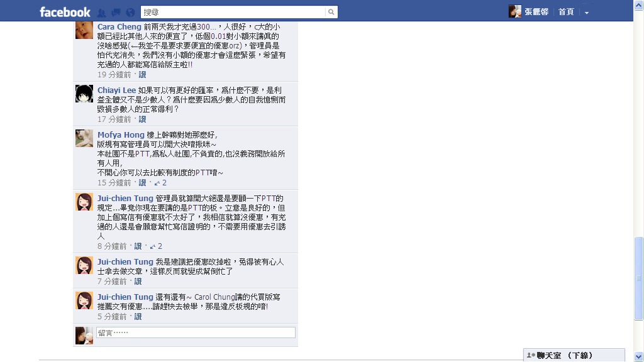Focus the 留言 comment input box

[x=196, y=332]
